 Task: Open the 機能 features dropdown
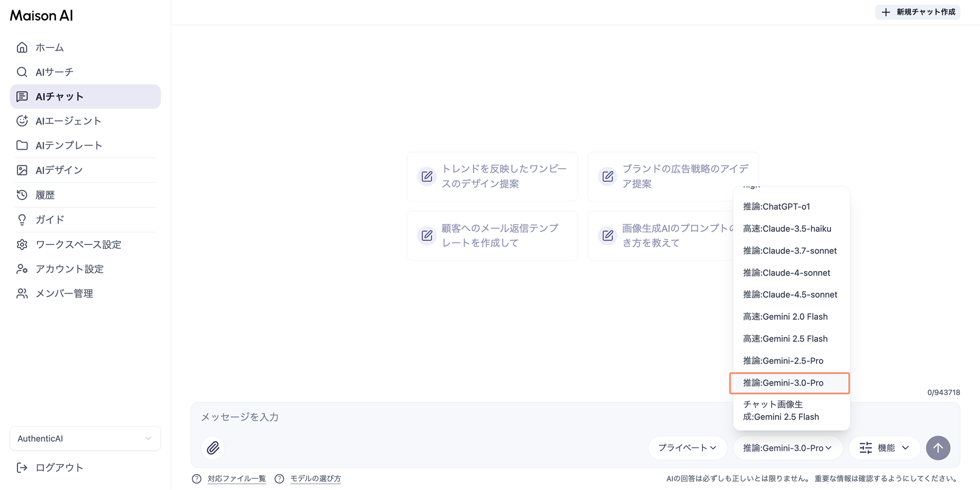[884, 447]
